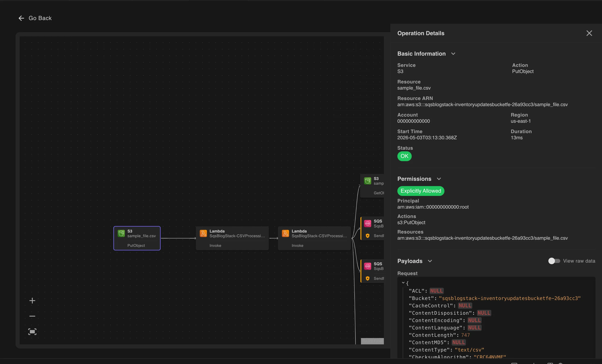Click the upper SQS node icon
Screen dimensions: 602x364
(x=368, y=223)
